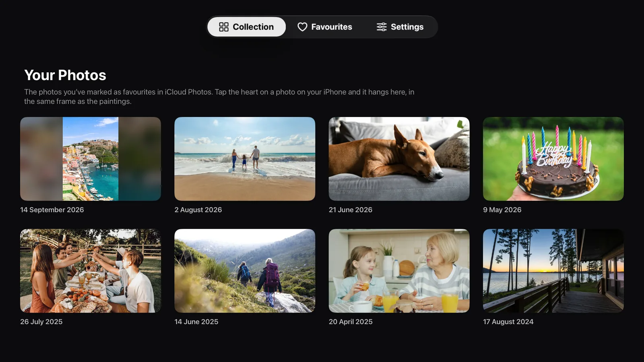Click the Settings sliders icon
Screen dimensions: 644x362
click(382, 27)
